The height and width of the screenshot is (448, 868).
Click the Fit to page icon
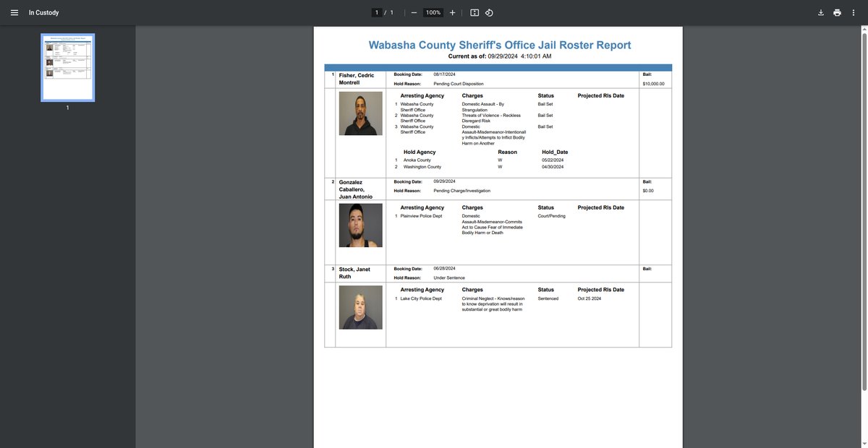(x=475, y=12)
